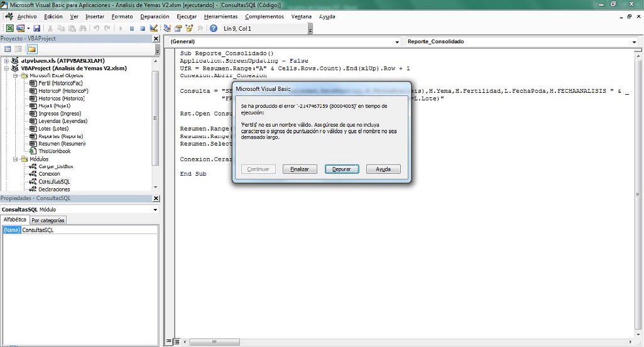This screenshot has height=347, width=644.
Task: Select Resumen (Resumen) sheet in tree
Action: coord(62,144)
